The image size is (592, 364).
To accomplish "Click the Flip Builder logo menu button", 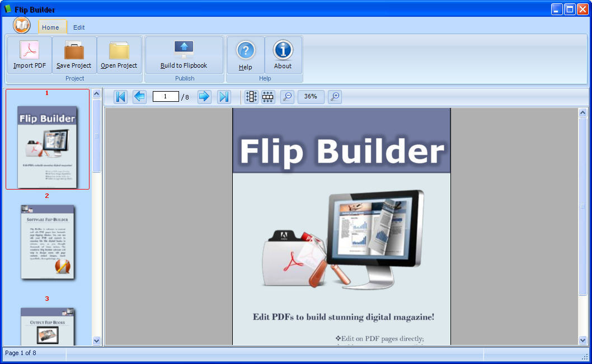I will 21,25.
